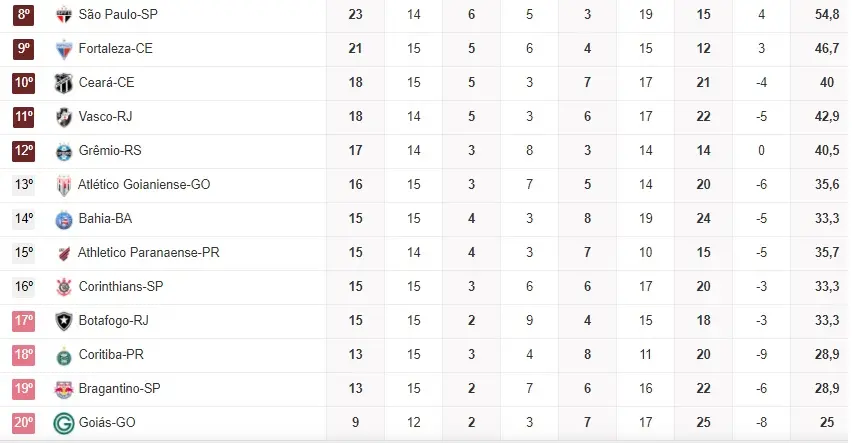852x443 pixels.
Task: Click Goiás-GO's 25 percentage value
Action: click(x=826, y=423)
